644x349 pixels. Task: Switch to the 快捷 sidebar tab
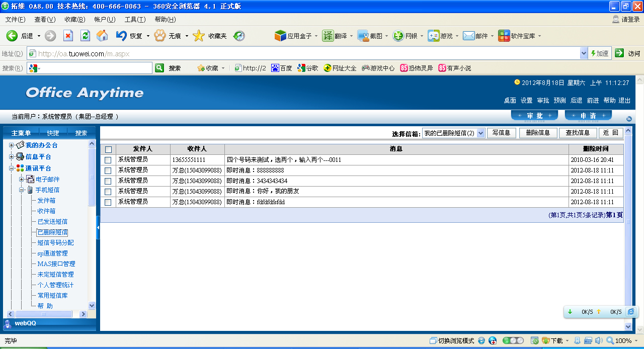click(x=53, y=133)
